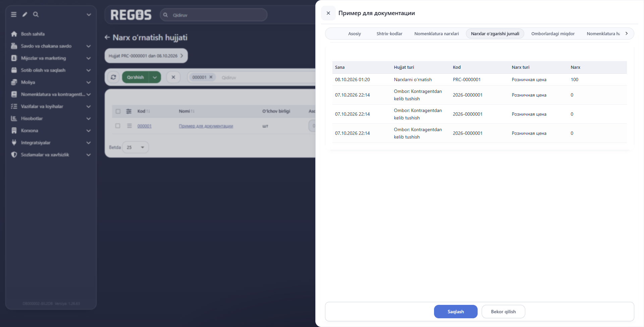Switch to the Asosiy tab
This screenshot has width=644, height=327.
(355, 34)
